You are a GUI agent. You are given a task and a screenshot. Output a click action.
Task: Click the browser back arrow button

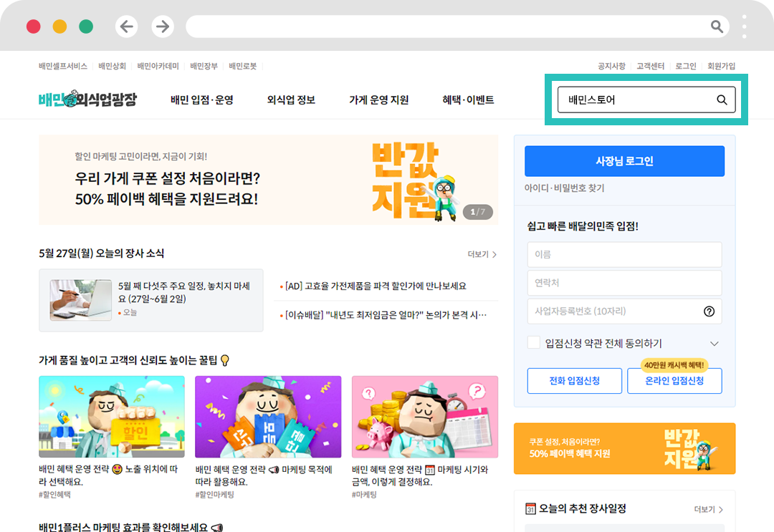click(x=126, y=26)
